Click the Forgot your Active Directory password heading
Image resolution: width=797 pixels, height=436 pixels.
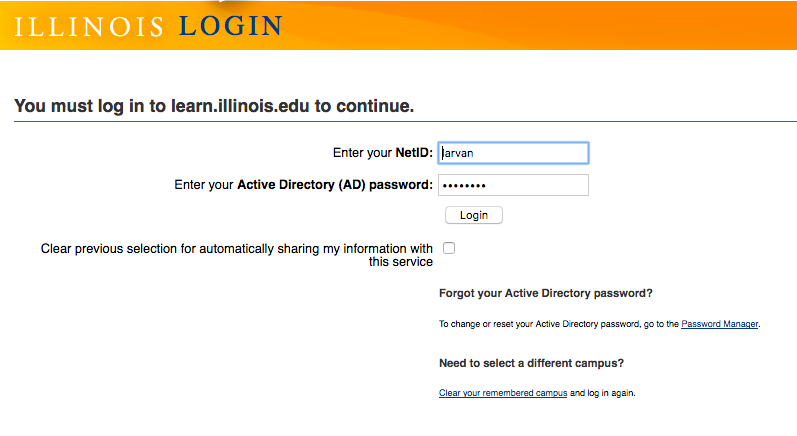pyautogui.click(x=545, y=293)
